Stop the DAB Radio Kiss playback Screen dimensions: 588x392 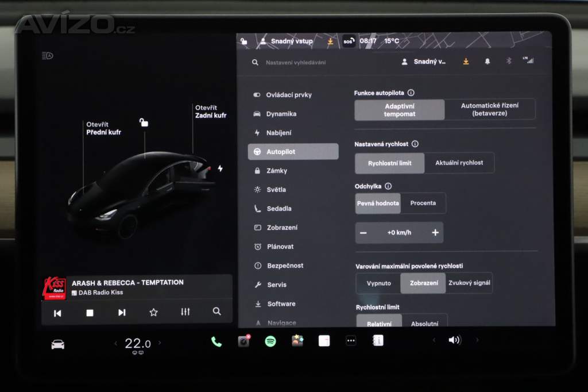pos(90,313)
